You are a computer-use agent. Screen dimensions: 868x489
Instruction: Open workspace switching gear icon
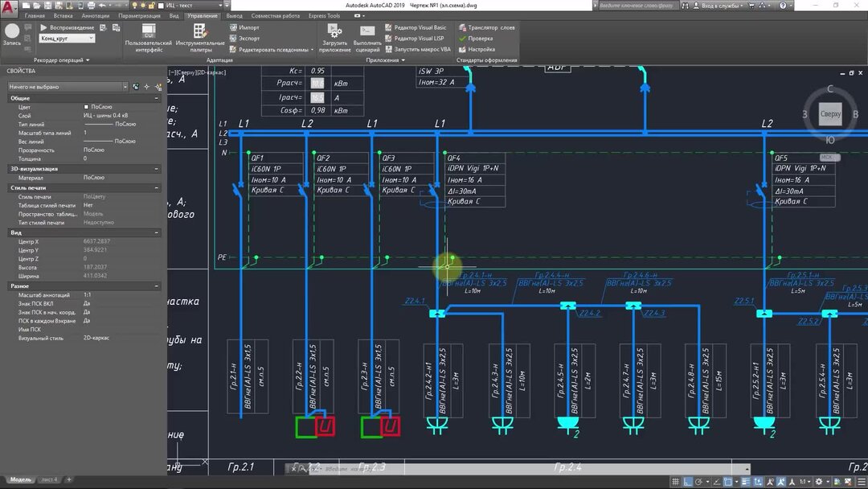819,482
